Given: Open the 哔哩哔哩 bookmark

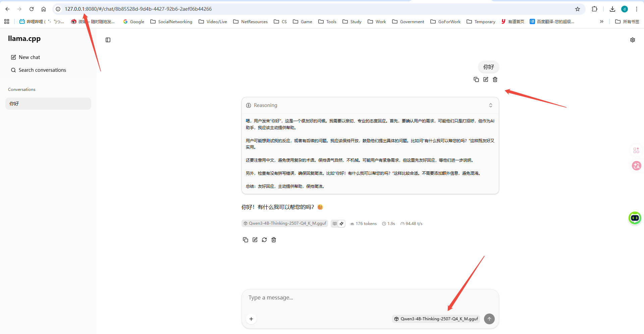Looking at the screenshot, I should click(x=42, y=21).
